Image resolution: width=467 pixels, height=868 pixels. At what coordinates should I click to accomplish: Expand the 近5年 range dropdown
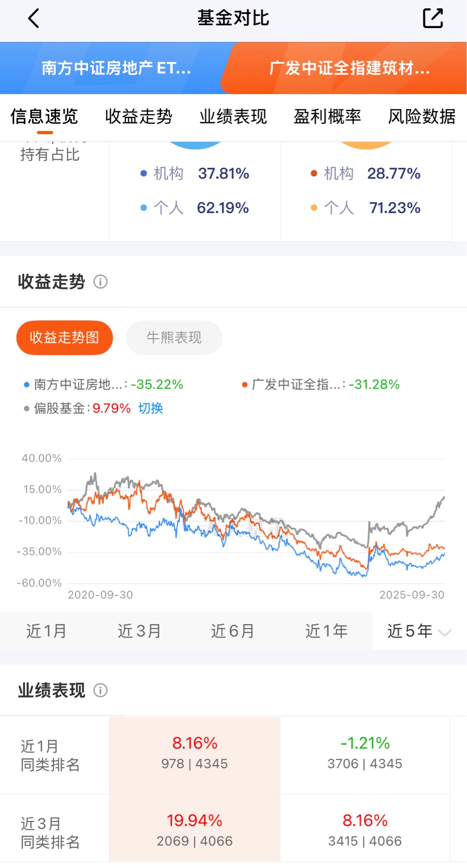point(419,631)
